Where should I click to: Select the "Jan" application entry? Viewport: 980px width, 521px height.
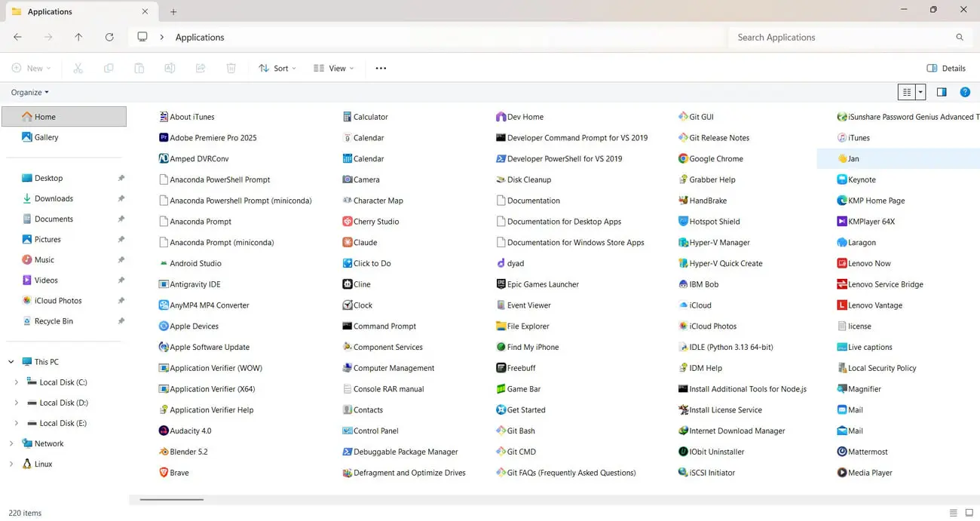(899, 158)
